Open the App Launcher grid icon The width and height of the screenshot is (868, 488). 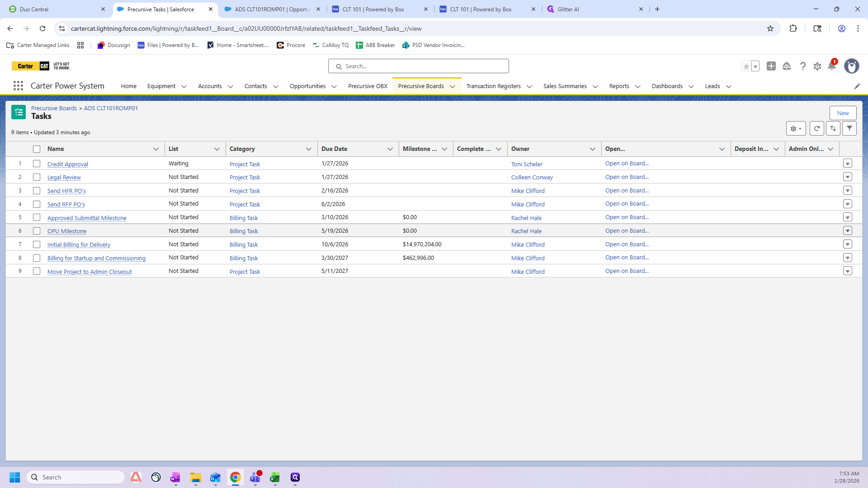click(18, 86)
